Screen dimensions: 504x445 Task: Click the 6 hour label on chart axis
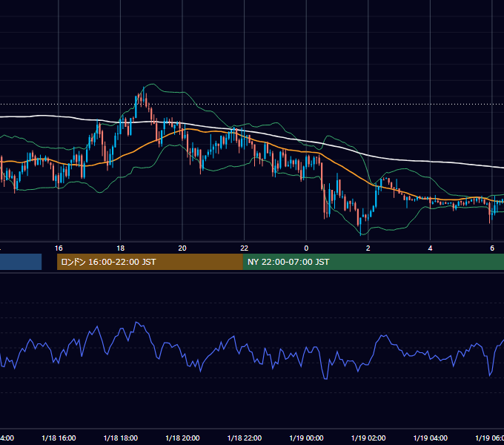(x=492, y=248)
